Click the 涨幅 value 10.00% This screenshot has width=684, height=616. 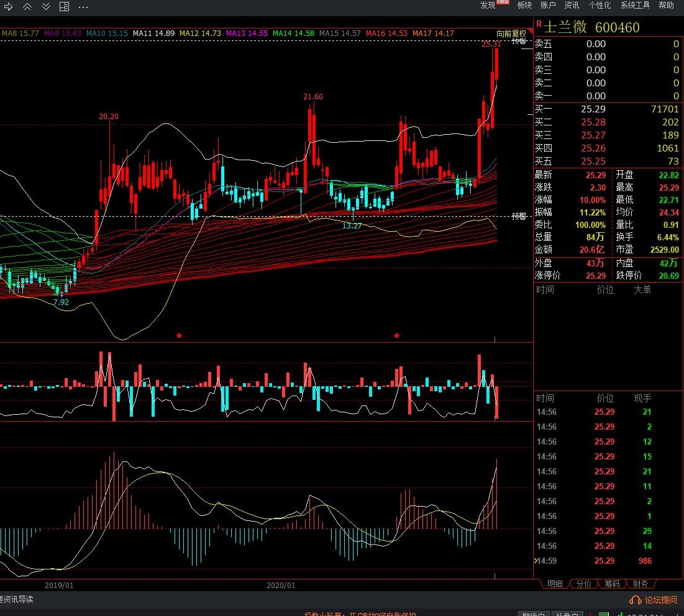tap(593, 200)
